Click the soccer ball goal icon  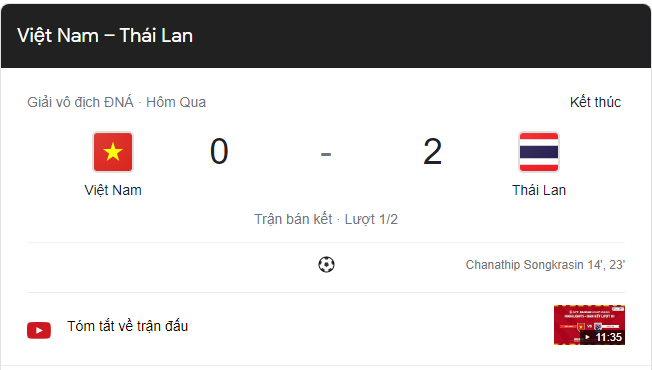326,264
